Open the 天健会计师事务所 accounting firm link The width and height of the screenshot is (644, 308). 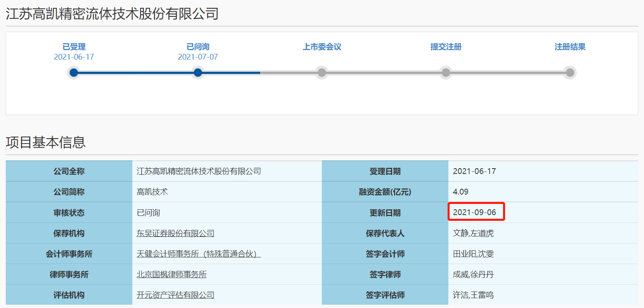tap(199, 254)
